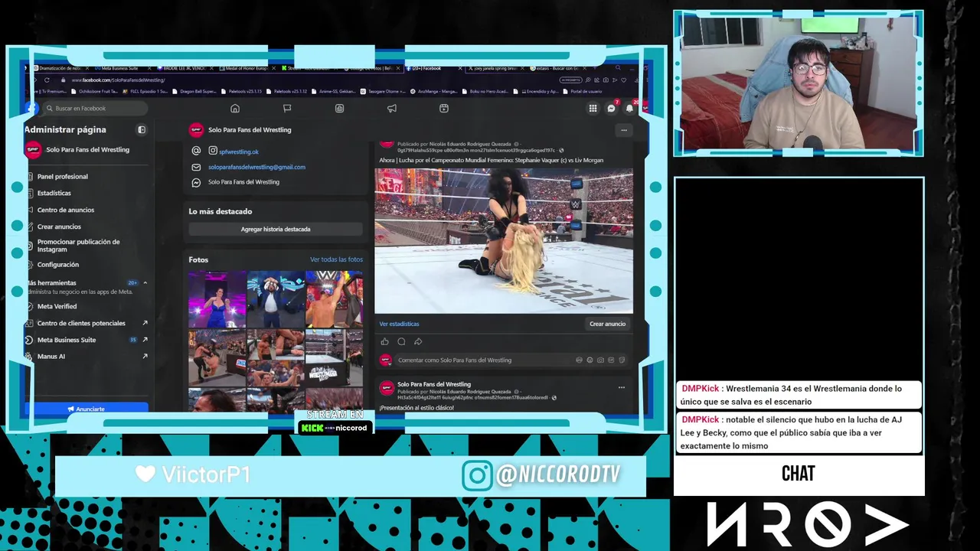This screenshot has height=551, width=980.
Task: Click Buscar en Facebook search field
Action: click(93, 108)
